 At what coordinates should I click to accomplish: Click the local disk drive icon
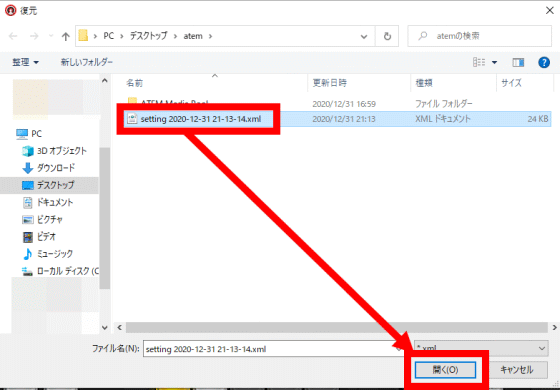(28, 271)
